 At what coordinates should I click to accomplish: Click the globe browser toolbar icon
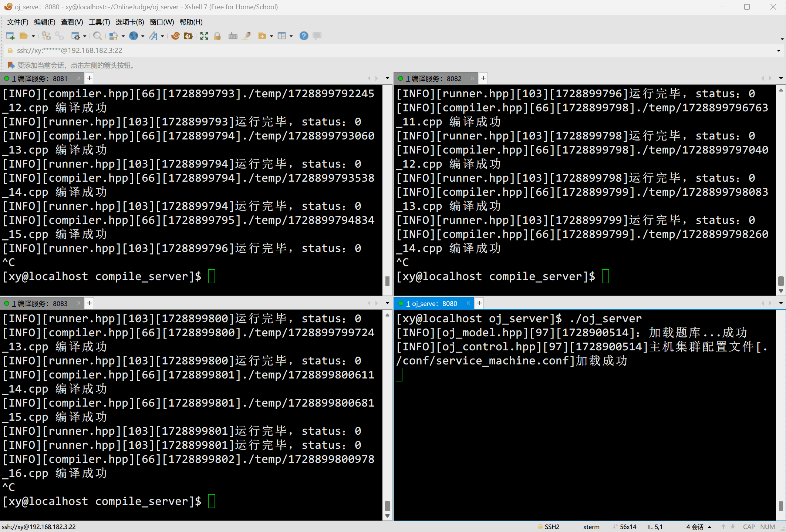(134, 36)
